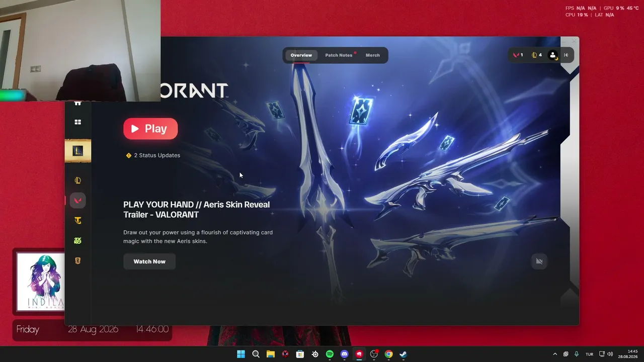
Task: Click the network display tray icon
Action: (x=602, y=354)
